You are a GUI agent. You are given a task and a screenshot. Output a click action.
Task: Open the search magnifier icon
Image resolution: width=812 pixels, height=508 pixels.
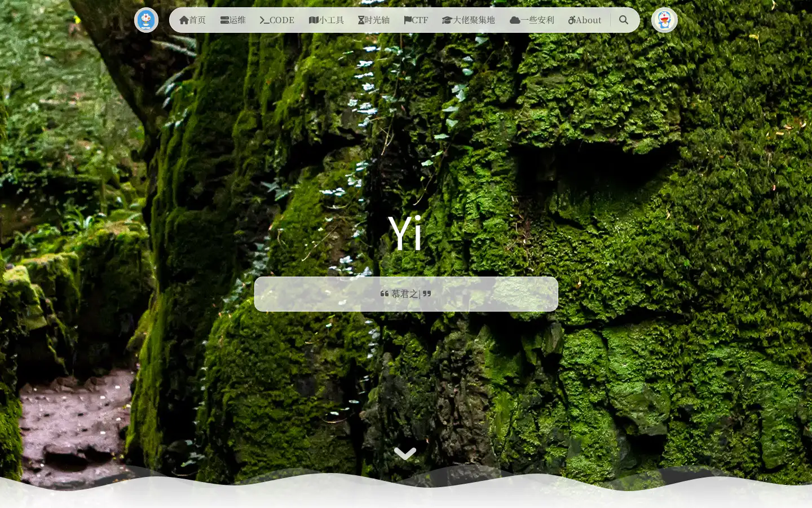(624, 20)
